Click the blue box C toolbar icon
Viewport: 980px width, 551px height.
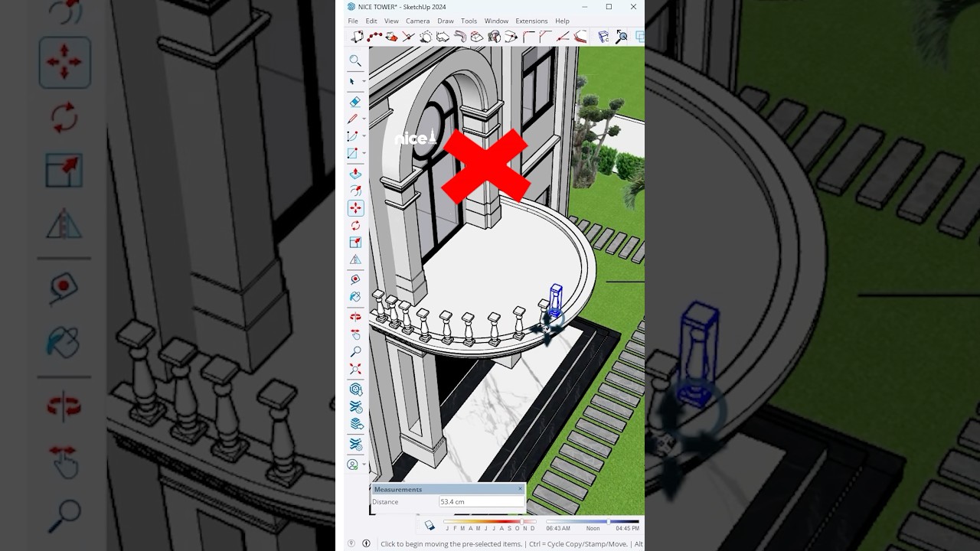[603, 37]
